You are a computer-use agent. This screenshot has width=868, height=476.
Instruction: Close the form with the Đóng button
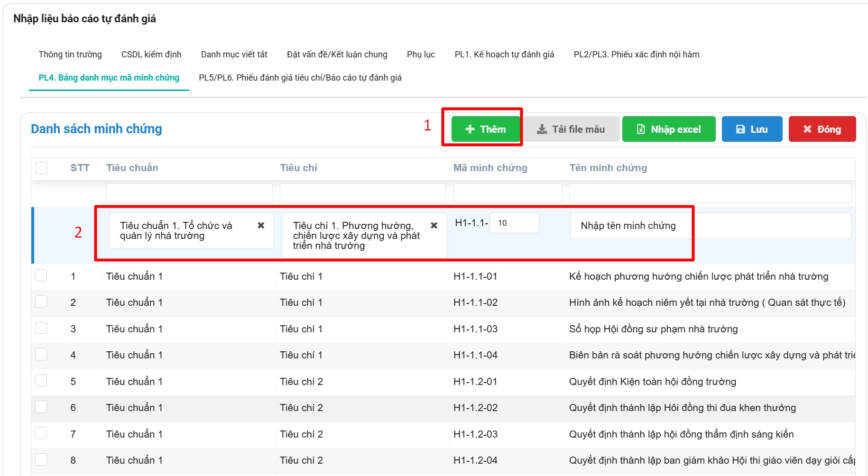point(822,129)
